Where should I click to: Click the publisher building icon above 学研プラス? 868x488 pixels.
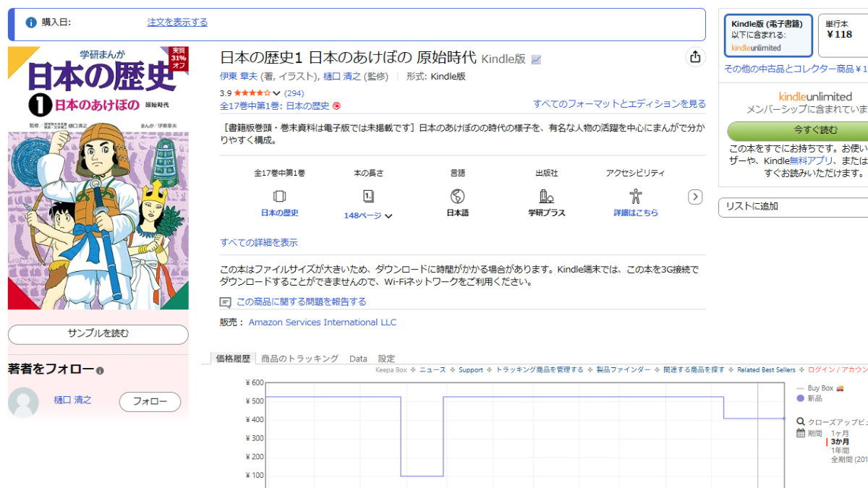[x=546, y=196]
